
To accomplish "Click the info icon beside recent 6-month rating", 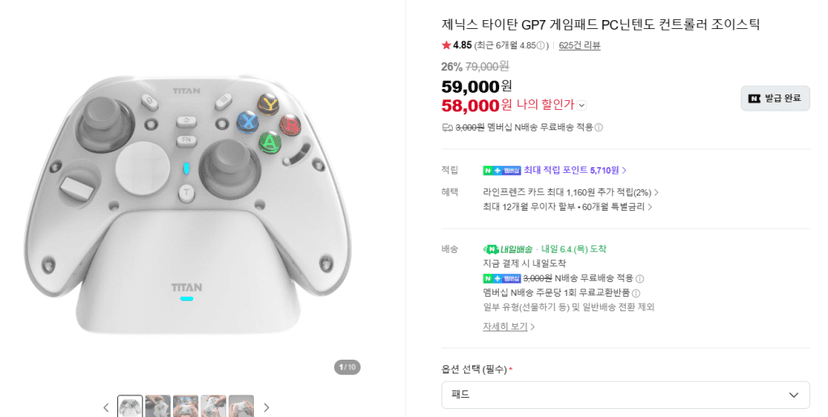I will pyautogui.click(x=540, y=46).
